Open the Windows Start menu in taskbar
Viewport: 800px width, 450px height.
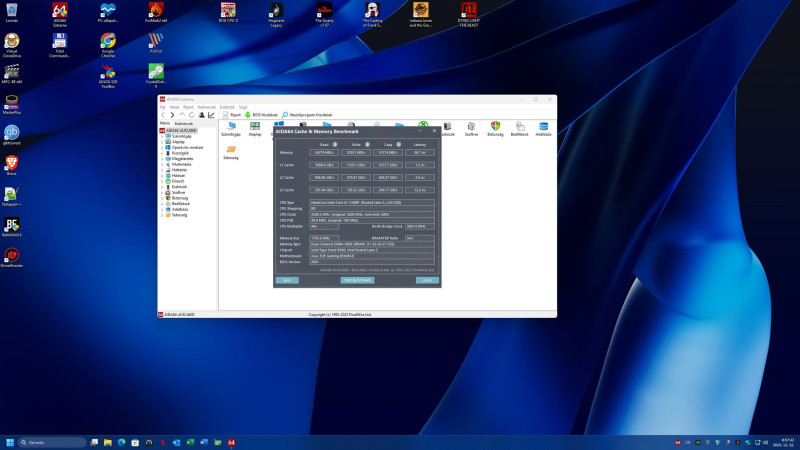(11, 442)
